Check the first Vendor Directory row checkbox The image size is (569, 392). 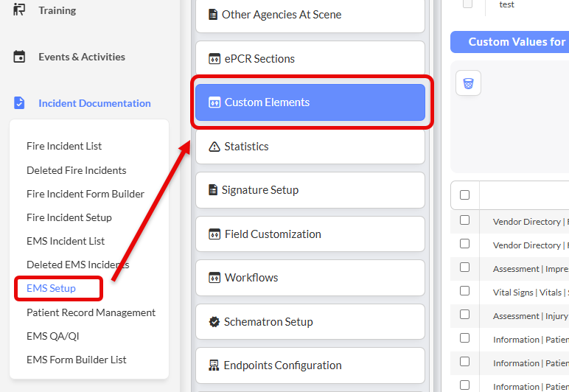[x=464, y=220]
